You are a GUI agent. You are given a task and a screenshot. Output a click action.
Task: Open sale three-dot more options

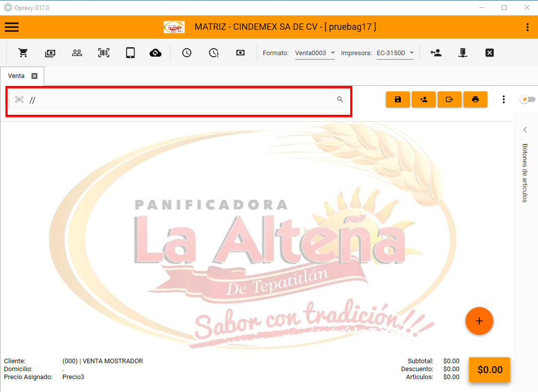click(x=504, y=99)
